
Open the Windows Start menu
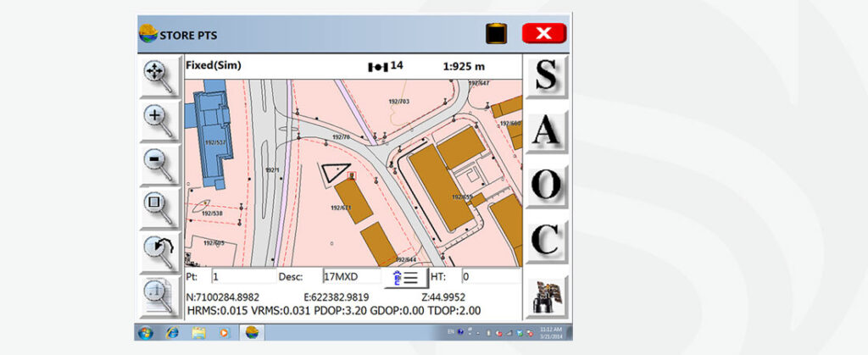click(x=147, y=332)
